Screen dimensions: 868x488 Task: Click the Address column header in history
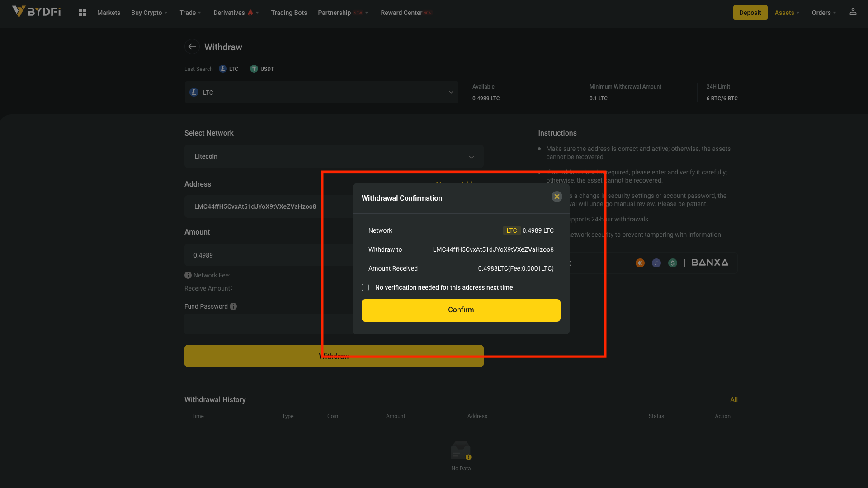click(477, 416)
